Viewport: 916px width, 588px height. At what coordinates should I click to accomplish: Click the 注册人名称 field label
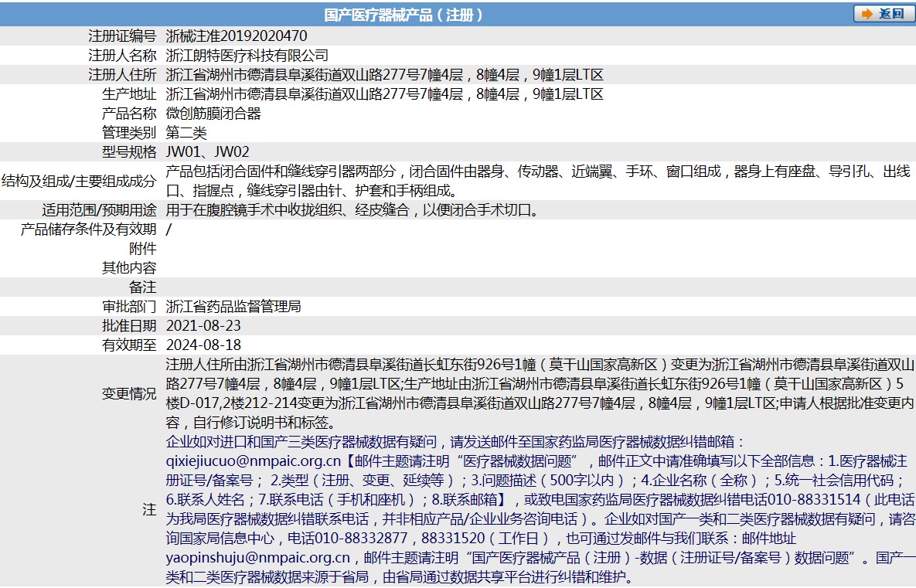122,56
